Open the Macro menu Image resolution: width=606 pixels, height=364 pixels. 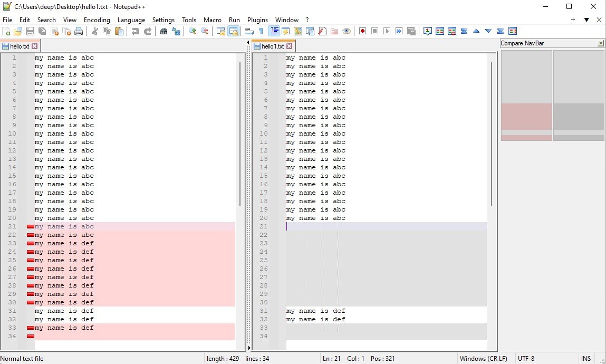pyautogui.click(x=213, y=20)
